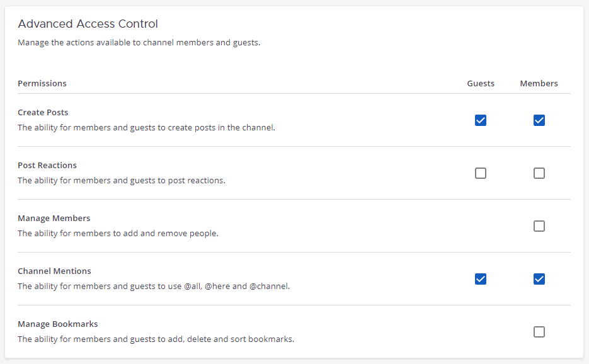The image size is (589, 364).
Task: Enable Post Reactions for Guests
Action: (481, 173)
